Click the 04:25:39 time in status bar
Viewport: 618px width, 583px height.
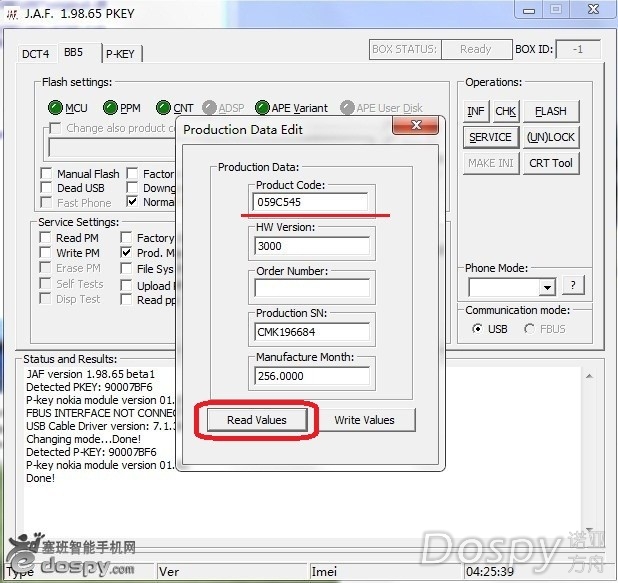coord(490,571)
